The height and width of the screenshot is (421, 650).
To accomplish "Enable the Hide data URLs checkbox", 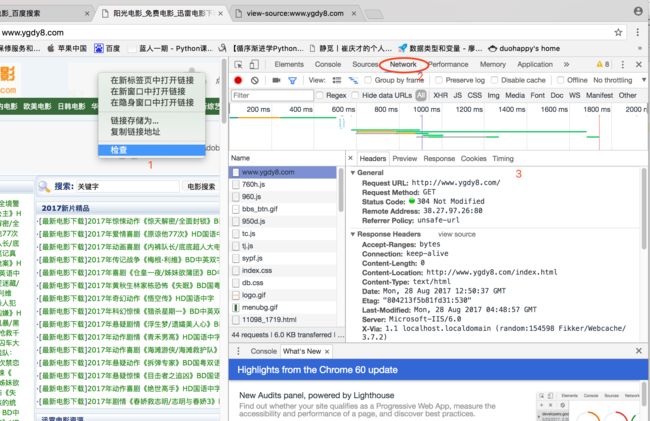I will click(x=355, y=95).
